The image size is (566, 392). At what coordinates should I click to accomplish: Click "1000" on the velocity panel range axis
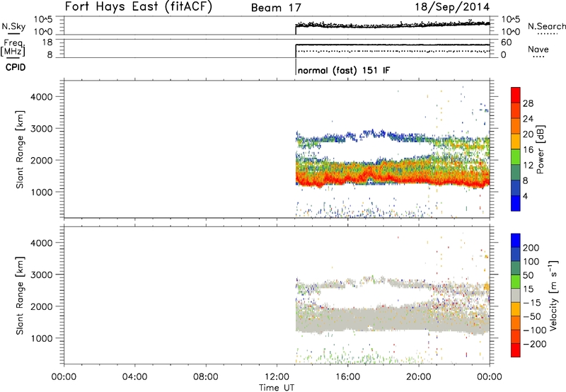42,338
